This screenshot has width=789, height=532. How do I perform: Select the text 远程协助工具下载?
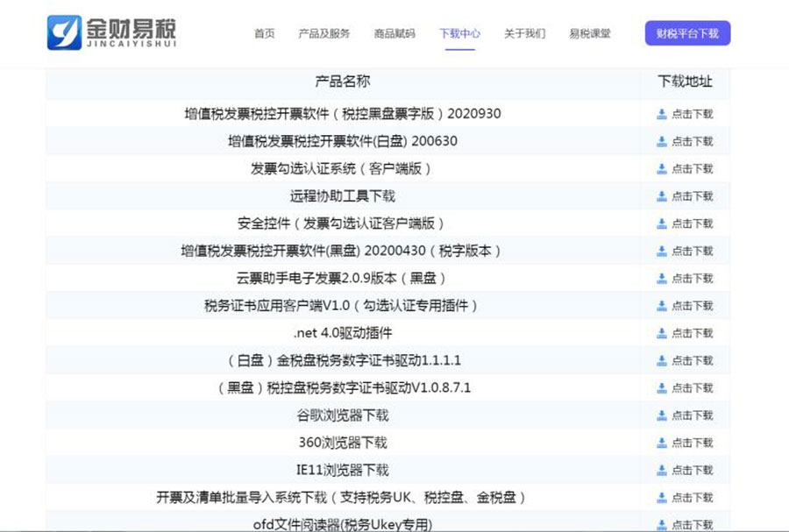pos(343,196)
